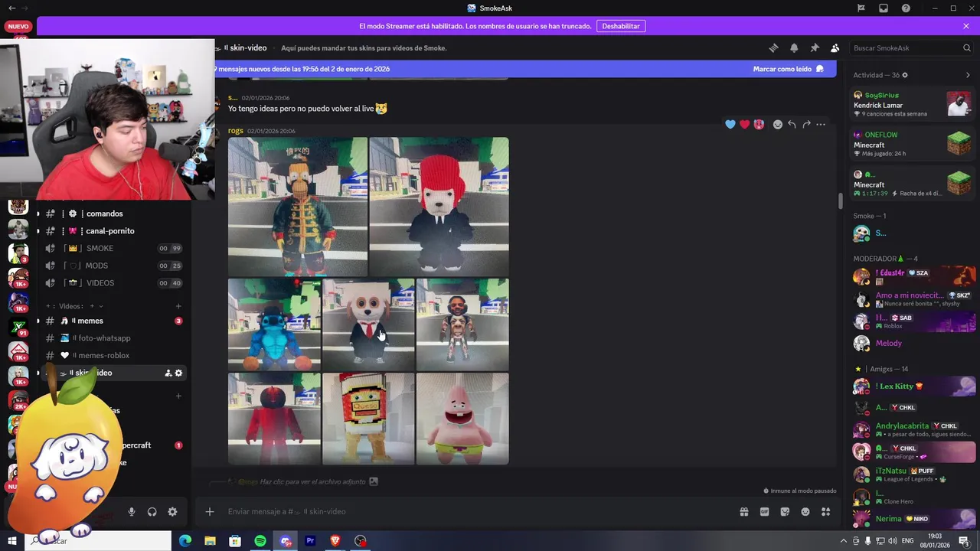Open the sticker picker
The width and height of the screenshot is (980, 551).
[x=785, y=512]
